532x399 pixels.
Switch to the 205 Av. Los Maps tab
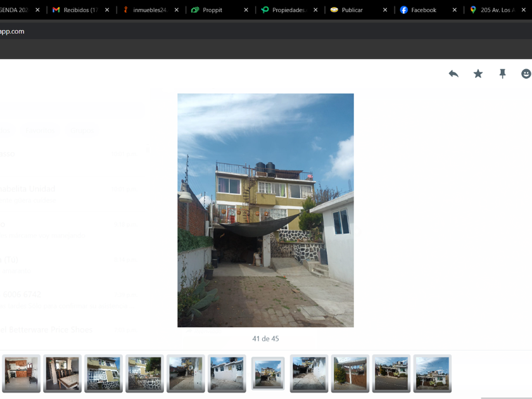[497, 10]
